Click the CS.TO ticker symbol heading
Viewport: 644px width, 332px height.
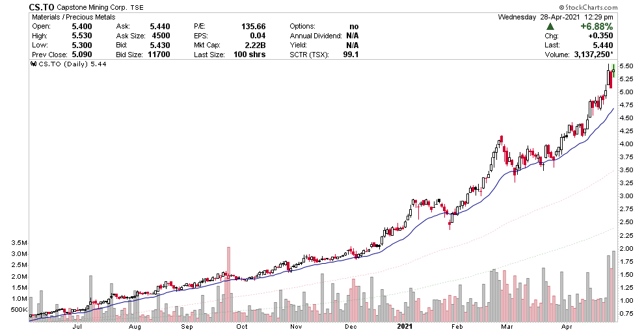pos(42,7)
